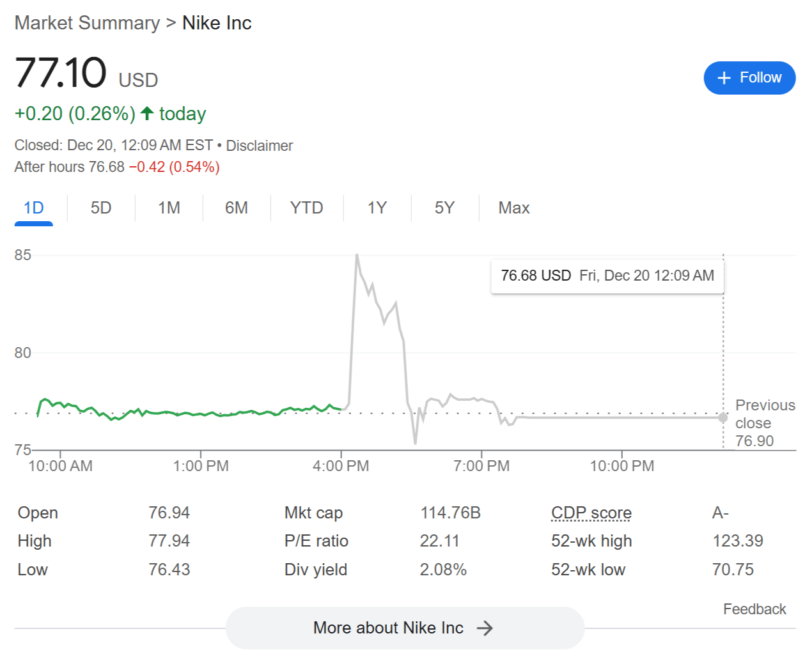View the 5Y chart range

[x=444, y=208]
